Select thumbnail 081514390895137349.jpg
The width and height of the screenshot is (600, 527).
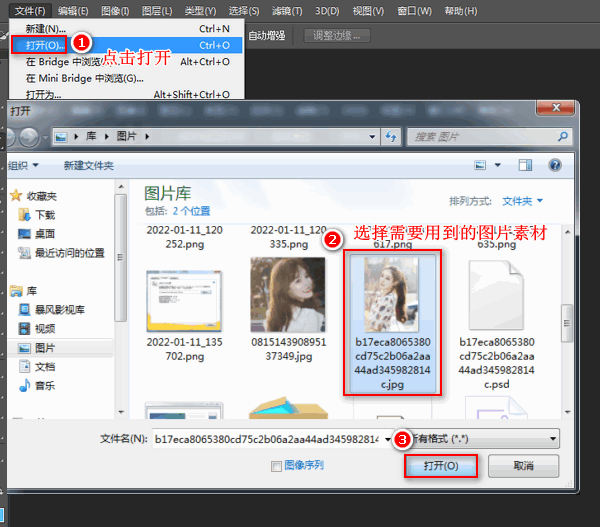coord(288,294)
